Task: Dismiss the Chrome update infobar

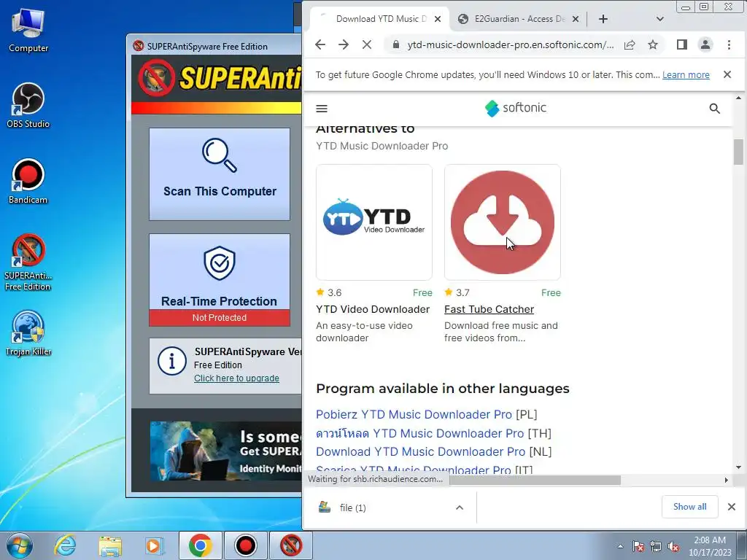Action: pyautogui.click(x=727, y=74)
